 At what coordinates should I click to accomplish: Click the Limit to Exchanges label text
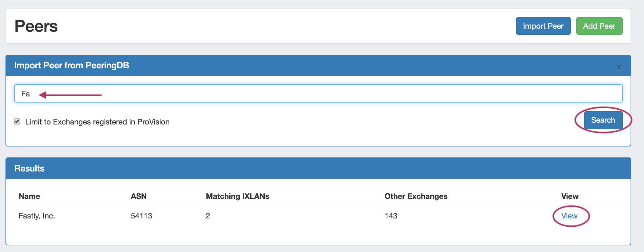coord(97,122)
